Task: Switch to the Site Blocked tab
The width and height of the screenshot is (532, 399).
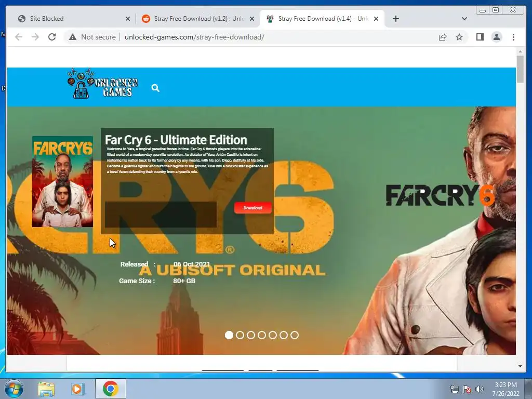Action: 71,19
